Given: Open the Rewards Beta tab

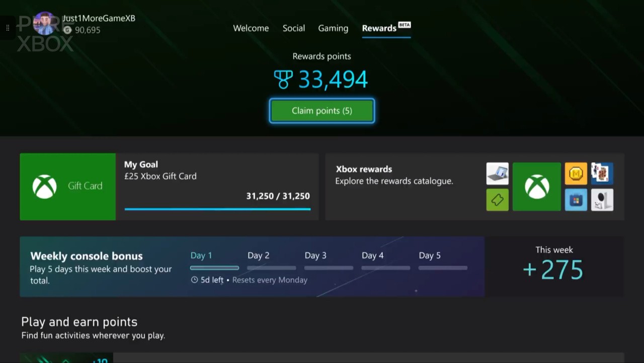Looking at the screenshot, I should (379, 28).
